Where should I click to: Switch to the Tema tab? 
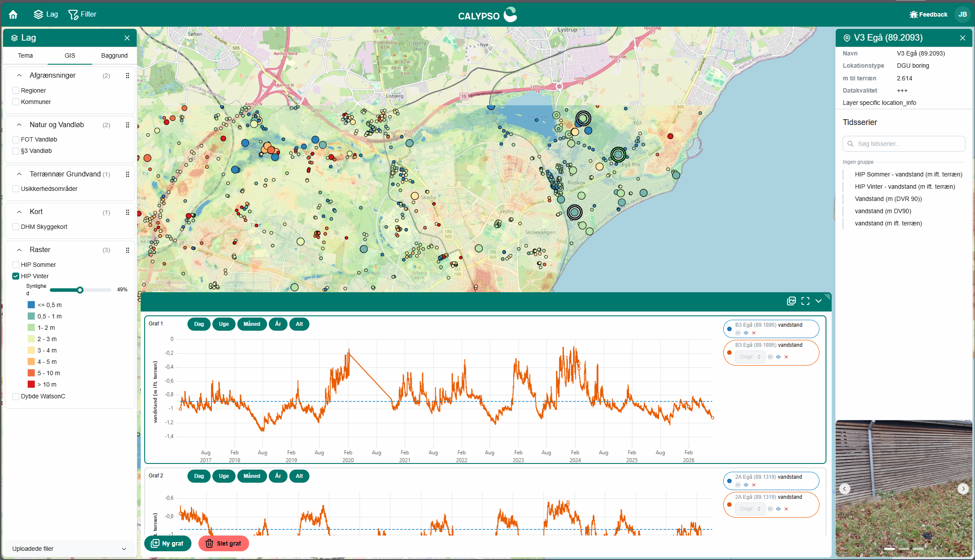point(25,55)
